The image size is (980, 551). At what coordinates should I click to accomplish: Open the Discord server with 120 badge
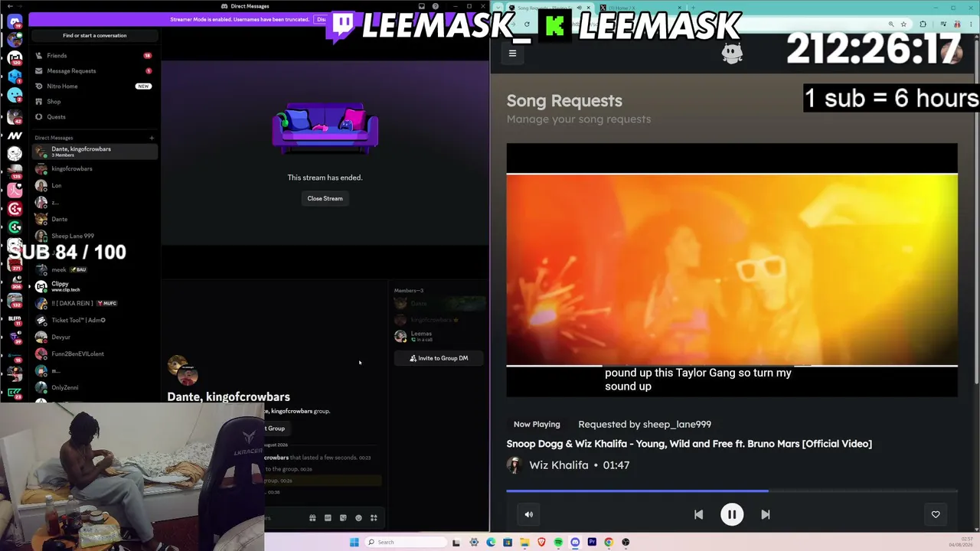[x=15, y=58]
